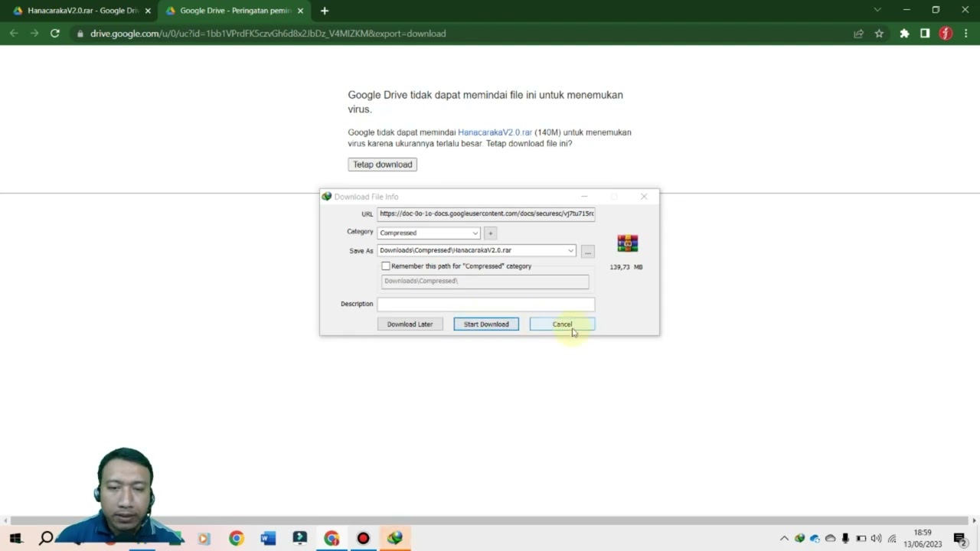This screenshot has width=980, height=551.
Task: Open the Chrome three-dot menu
Action: click(966, 34)
